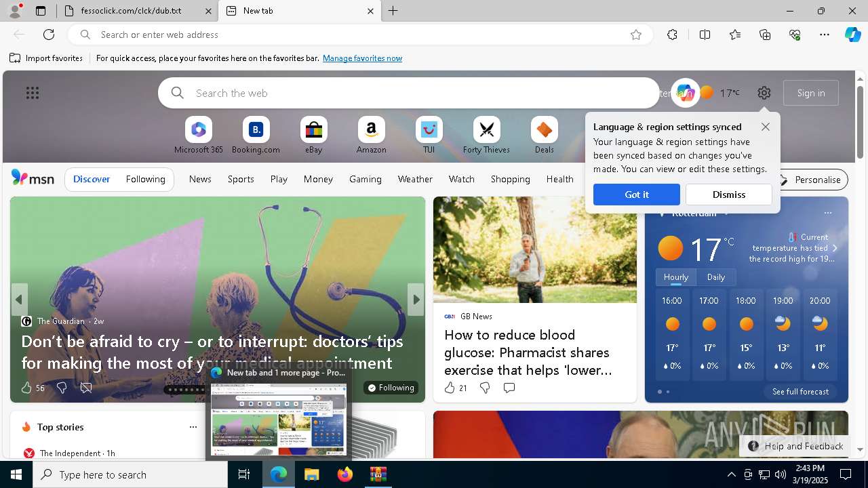
Task: Open Manage favorites now link
Action: coord(362,58)
